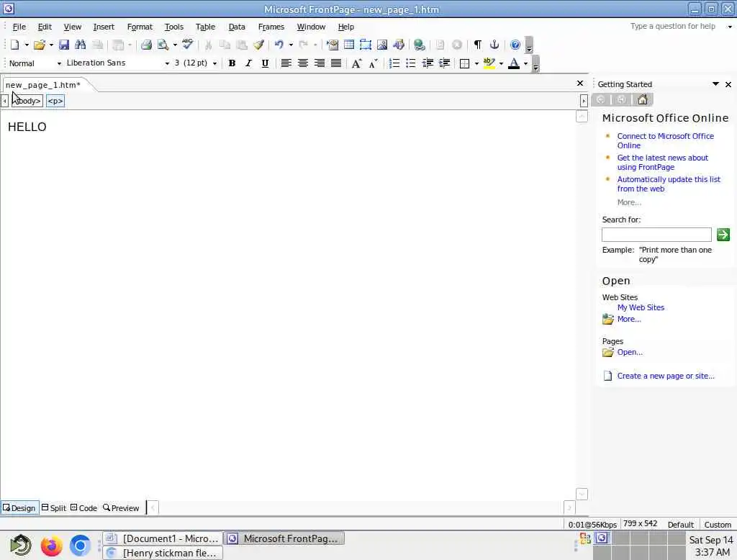Click Connect to Microsoft Office Online link
Image resolution: width=737 pixels, height=560 pixels.
point(665,140)
